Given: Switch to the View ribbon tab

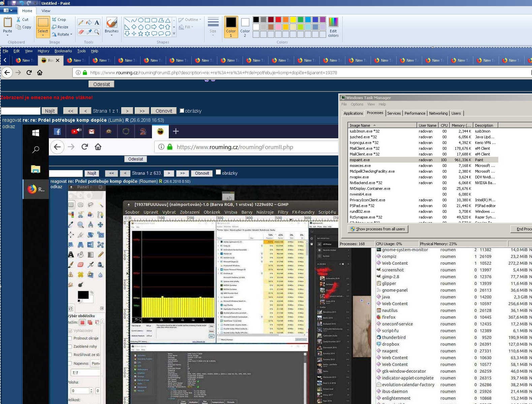Looking at the screenshot, I should pyautogui.click(x=46, y=11).
